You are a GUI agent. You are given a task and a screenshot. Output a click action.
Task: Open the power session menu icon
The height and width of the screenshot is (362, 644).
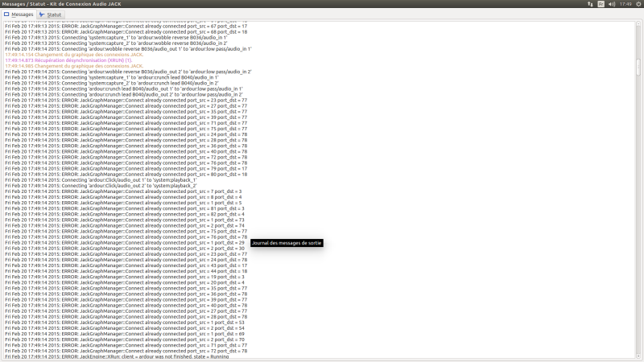pyautogui.click(x=638, y=4)
